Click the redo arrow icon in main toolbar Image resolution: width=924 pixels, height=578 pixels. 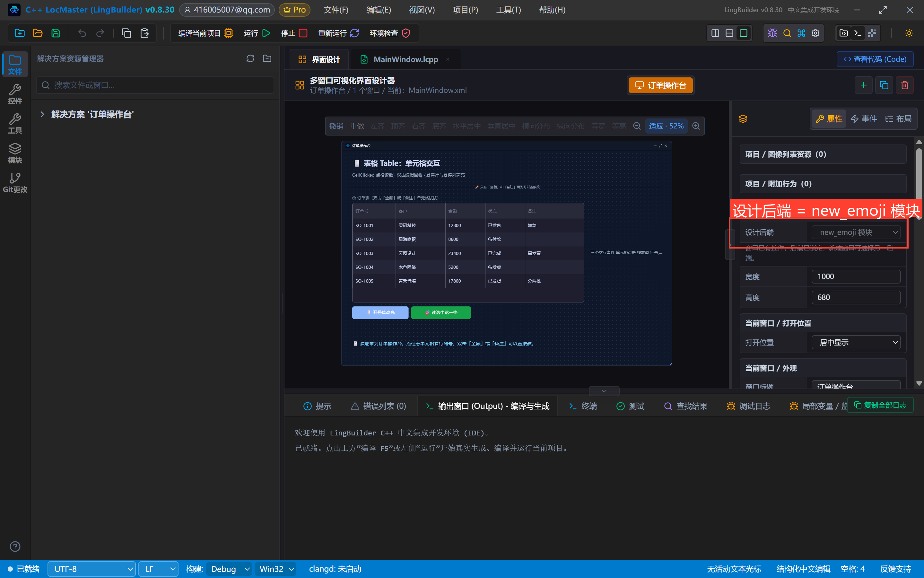pyautogui.click(x=100, y=33)
